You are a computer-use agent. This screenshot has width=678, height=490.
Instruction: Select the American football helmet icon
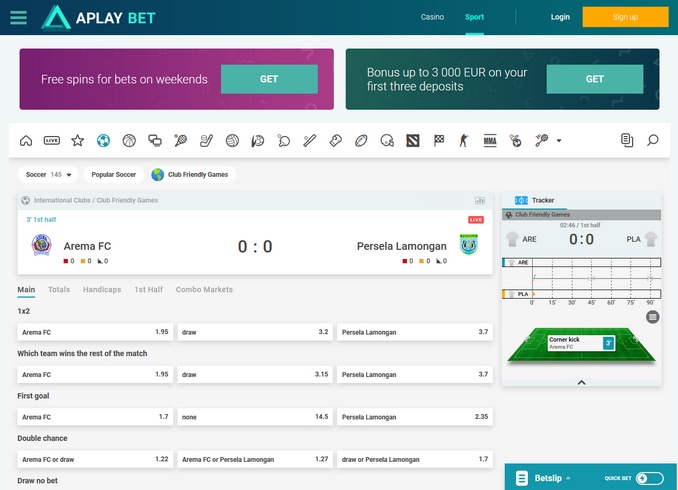coord(387,141)
